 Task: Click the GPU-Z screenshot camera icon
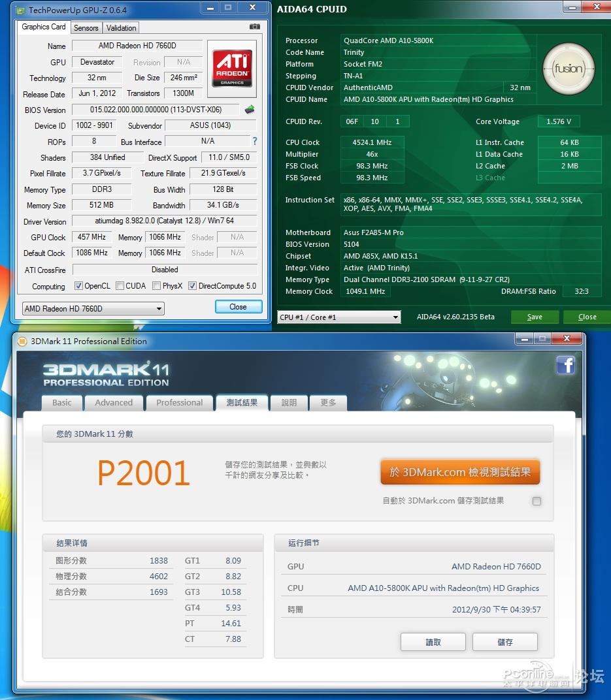coord(255,27)
